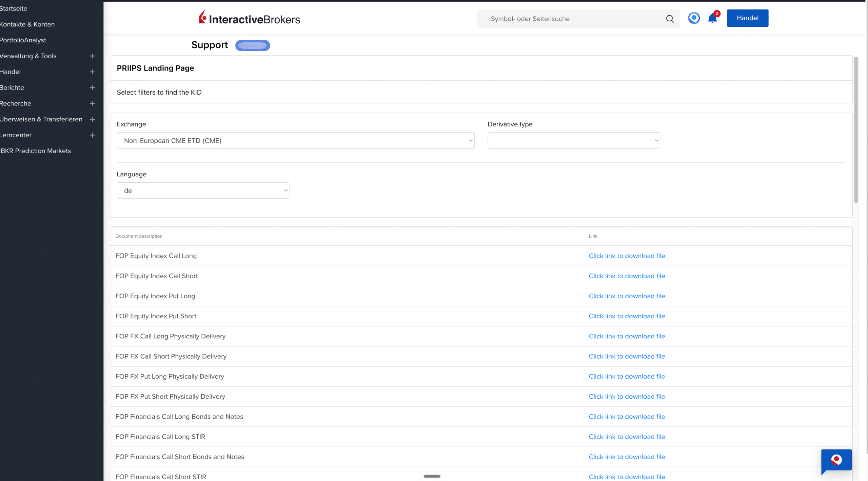The width and height of the screenshot is (868, 481).
Task: Download FOP FX Call Short Physically Delivery
Action: (x=627, y=356)
